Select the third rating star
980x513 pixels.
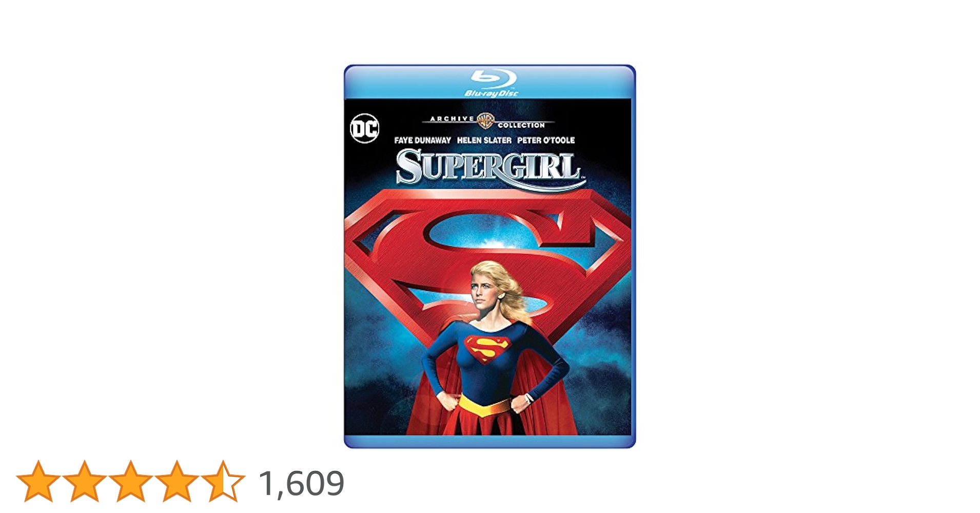click(130, 481)
